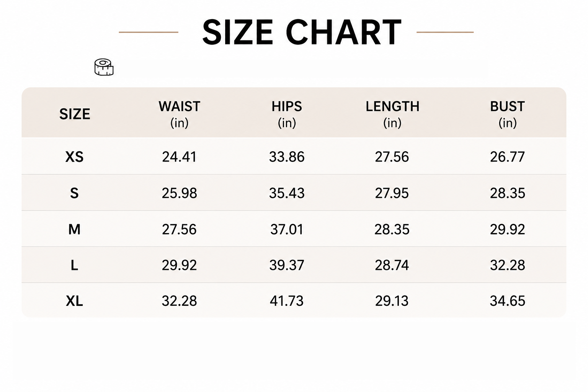This screenshot has height=392, width=588.
Task: Select the M size row label
Action: [x=74, y=229]
